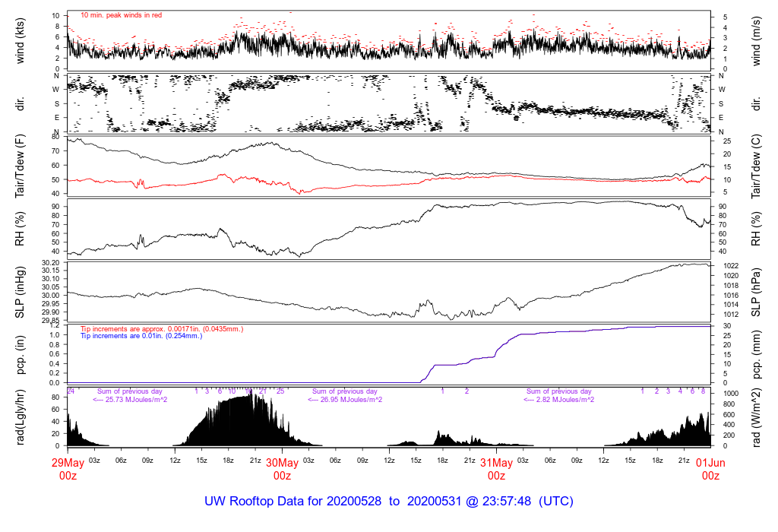The image size is (778, 532).
Task: Click the 'pcp. (in)' axis label
Action: 20,355
